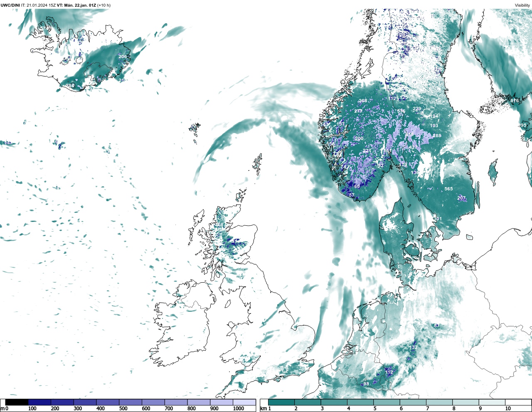Screen dimensions: 532x412
Task: Click the 277 visibility value in Norway
Action: (x=358, y=111)
